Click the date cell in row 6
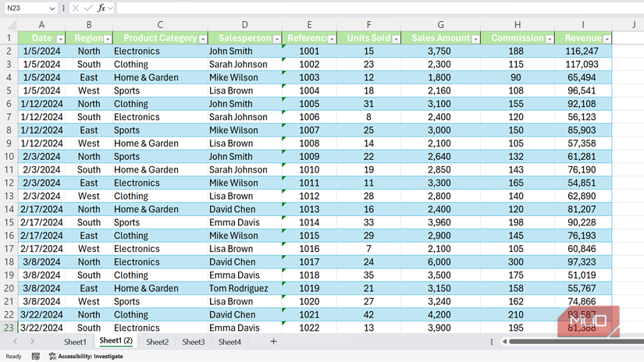Viewport: 644px width, 362px height. point(41,104)
